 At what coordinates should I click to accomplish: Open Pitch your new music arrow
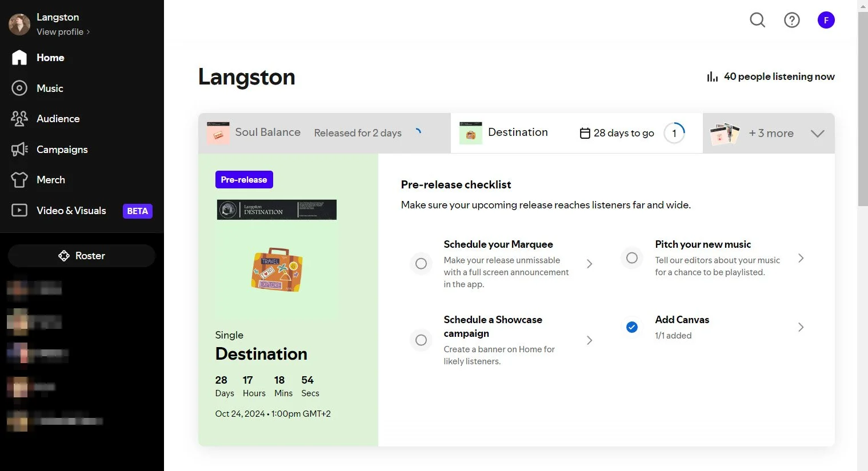801,258
